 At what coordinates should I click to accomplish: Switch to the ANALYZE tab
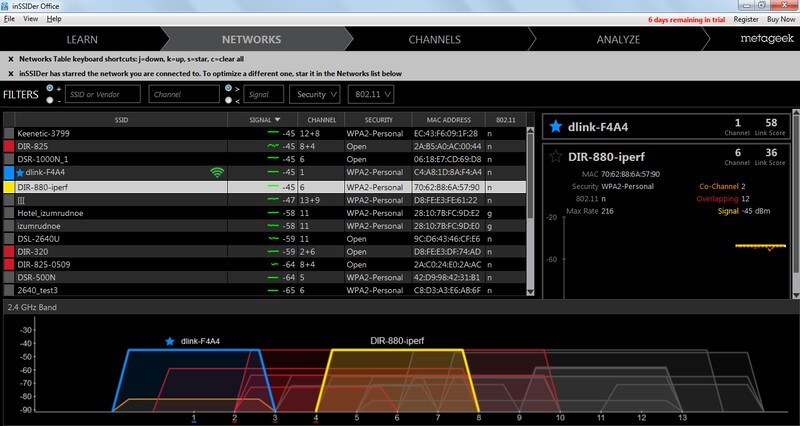coord(618,39)
